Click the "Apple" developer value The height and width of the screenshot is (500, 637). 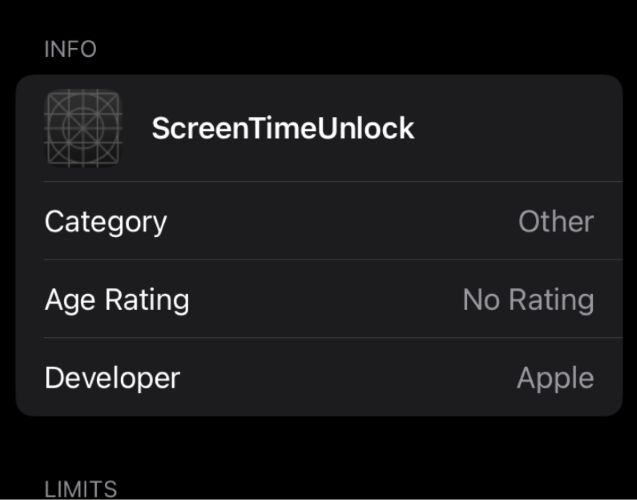pos(555,377)
